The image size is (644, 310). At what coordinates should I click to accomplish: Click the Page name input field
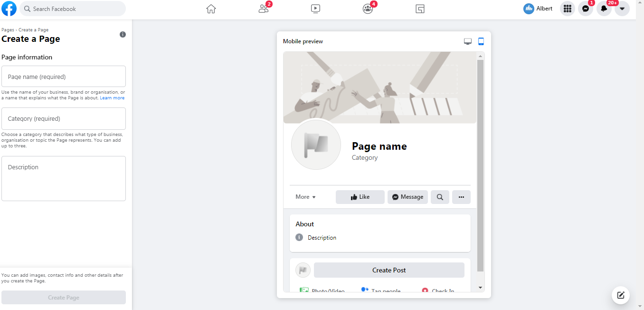tap(64, 76)
